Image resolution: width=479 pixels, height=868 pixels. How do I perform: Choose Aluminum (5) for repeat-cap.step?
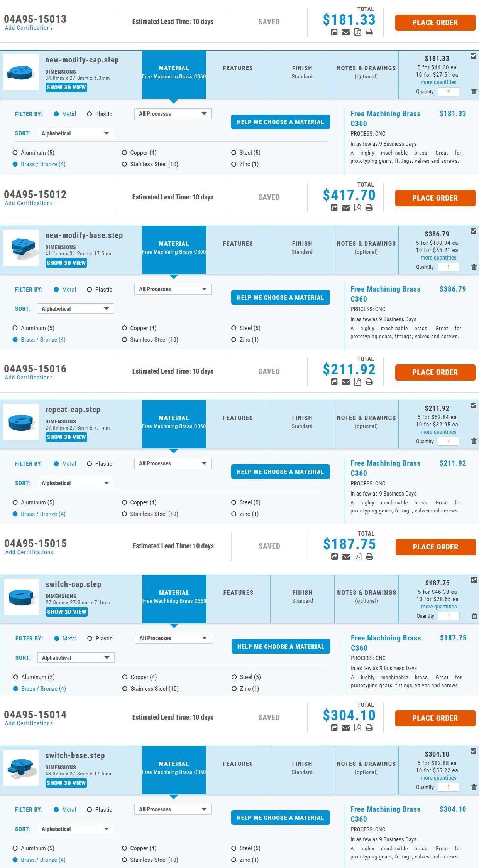34,502
